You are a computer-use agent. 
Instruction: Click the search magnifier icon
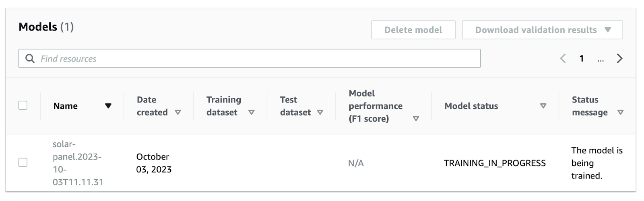[30, 59]
